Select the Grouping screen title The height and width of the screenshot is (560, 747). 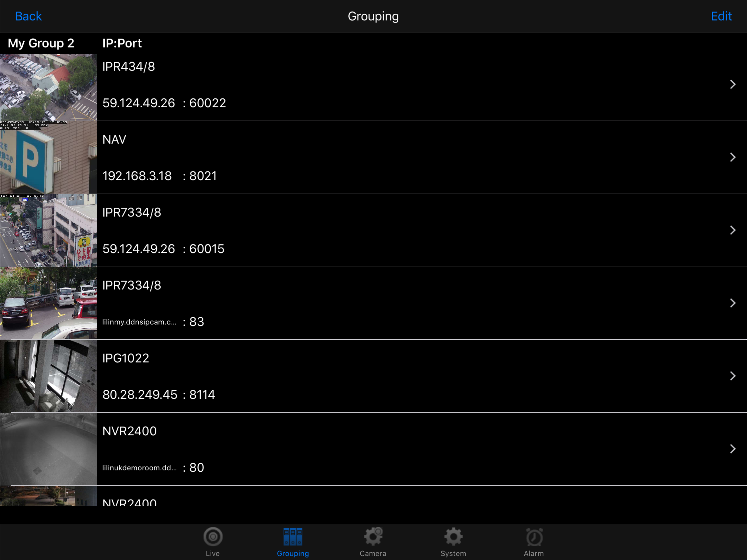click(x=373, y=17)
